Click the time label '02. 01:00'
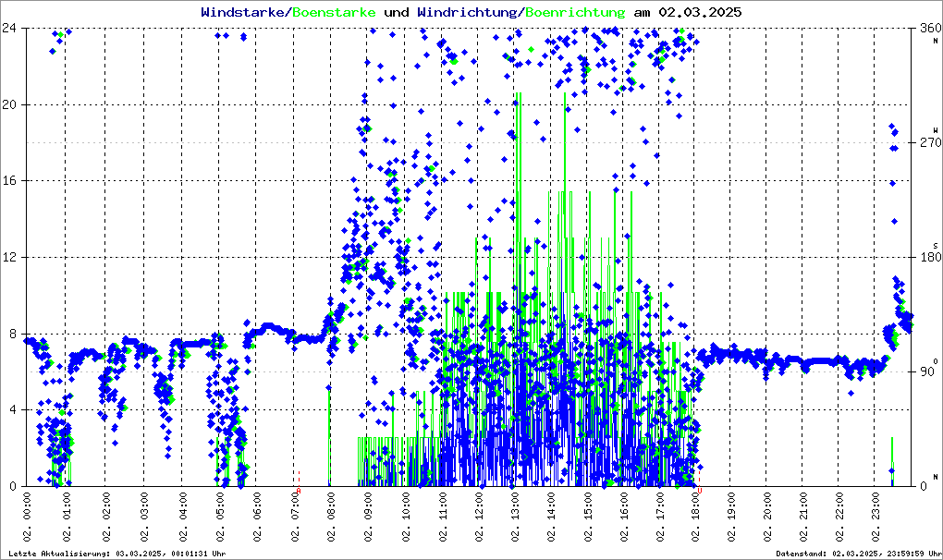Screen dimensions: 943x560 [67, 517]
